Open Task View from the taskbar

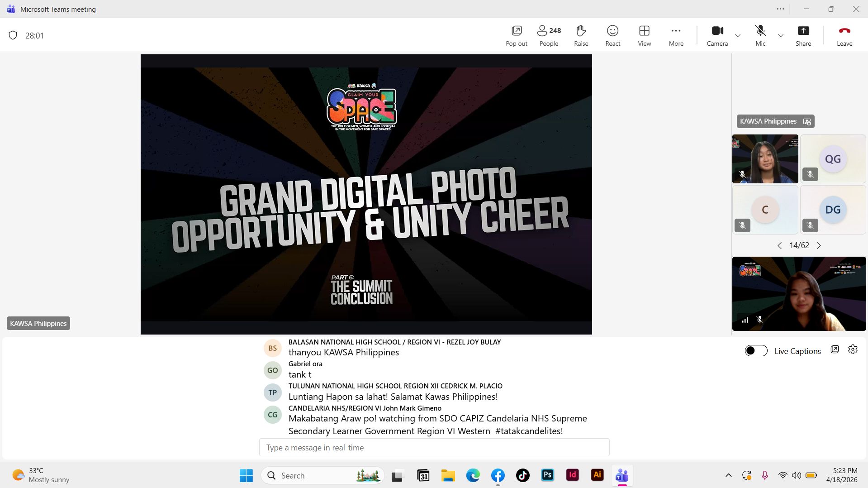coord(397,475)
